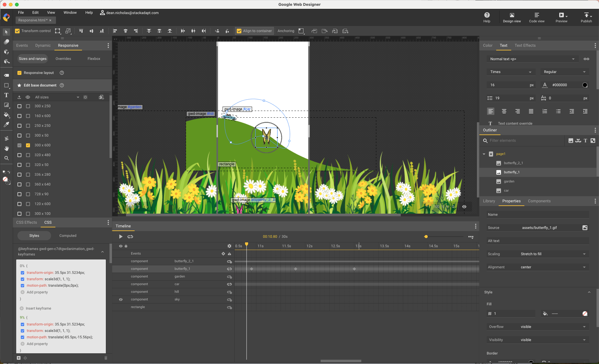Screen dimensions: 599x364
Task: Click the Preview button icon
Action: 561,15
